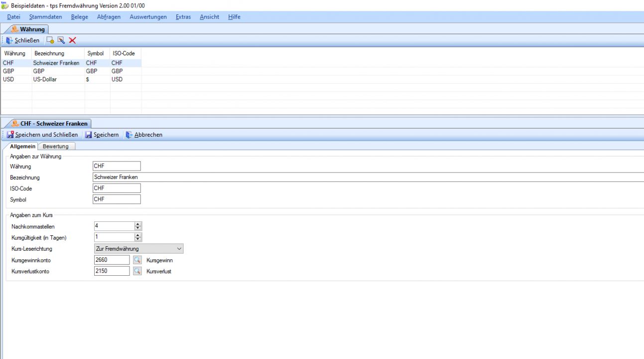Switch to the Bewertung tab
Screen dimensions: 644x359
coord(55,146)
